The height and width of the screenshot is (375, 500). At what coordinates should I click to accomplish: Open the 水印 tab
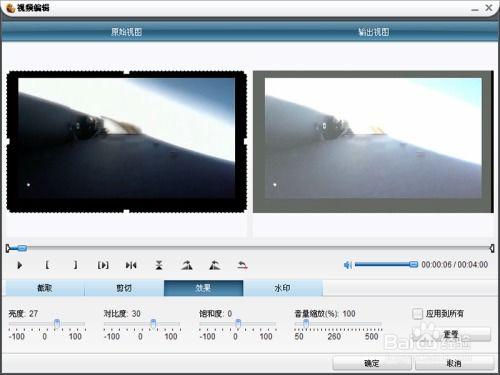tap(283, 288)
